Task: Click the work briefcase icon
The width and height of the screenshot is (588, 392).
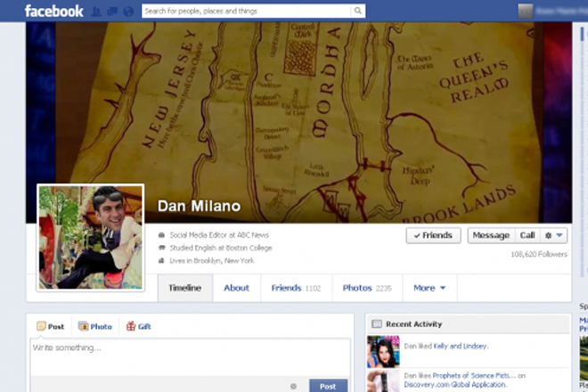Action: (x=161, y=235)
